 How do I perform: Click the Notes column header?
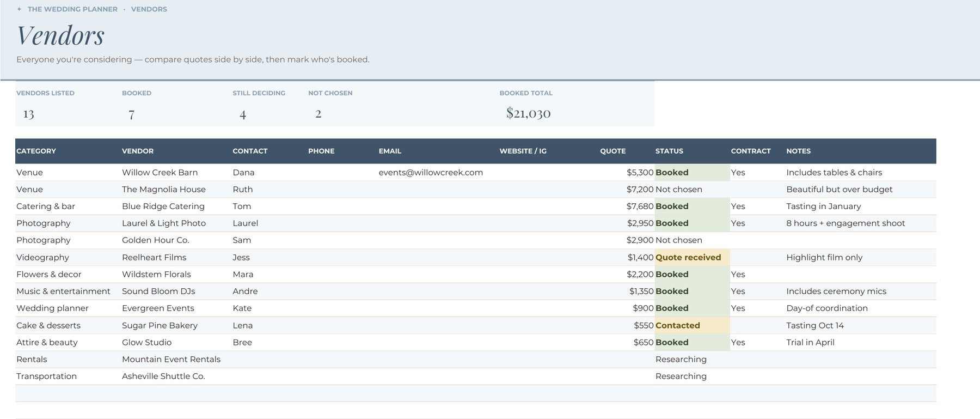pyautogui.click(x=798, y=151)
